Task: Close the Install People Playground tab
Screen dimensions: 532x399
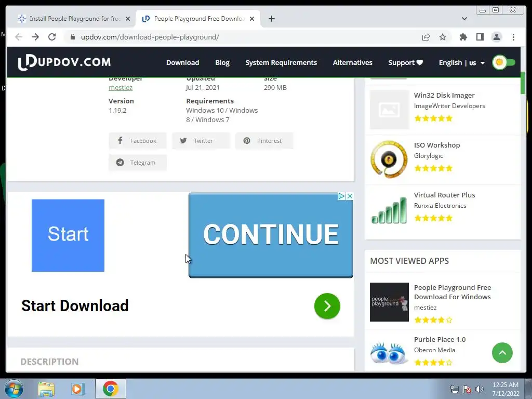Action: pos(128,19)
